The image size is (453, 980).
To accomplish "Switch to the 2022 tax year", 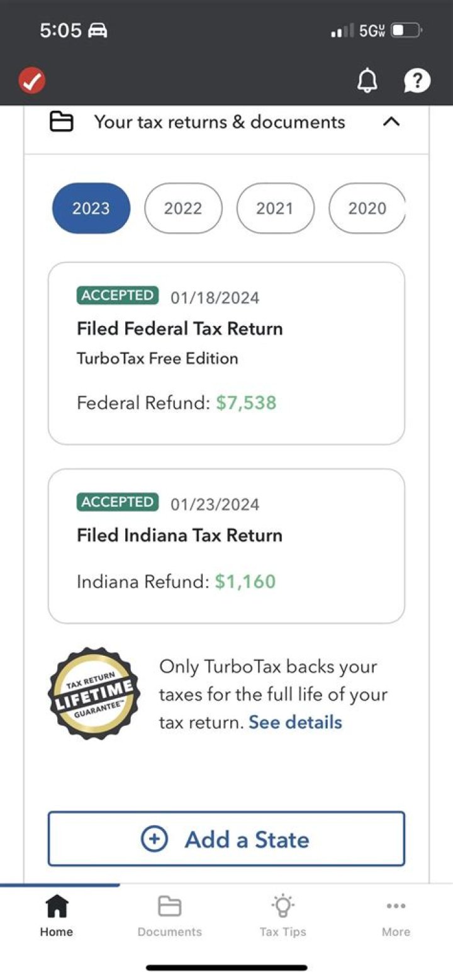I will [183, 208].
